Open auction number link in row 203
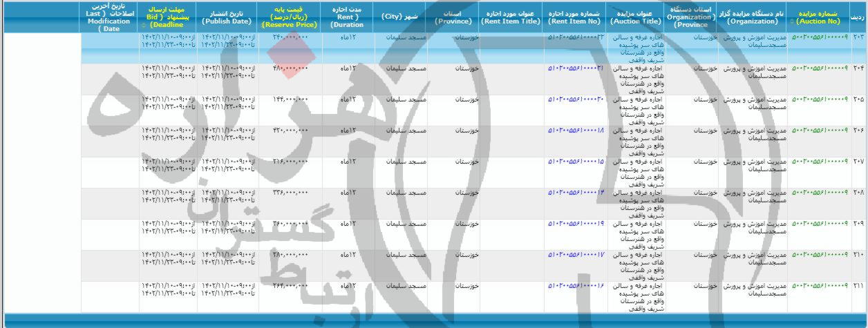 pos(819,37)
